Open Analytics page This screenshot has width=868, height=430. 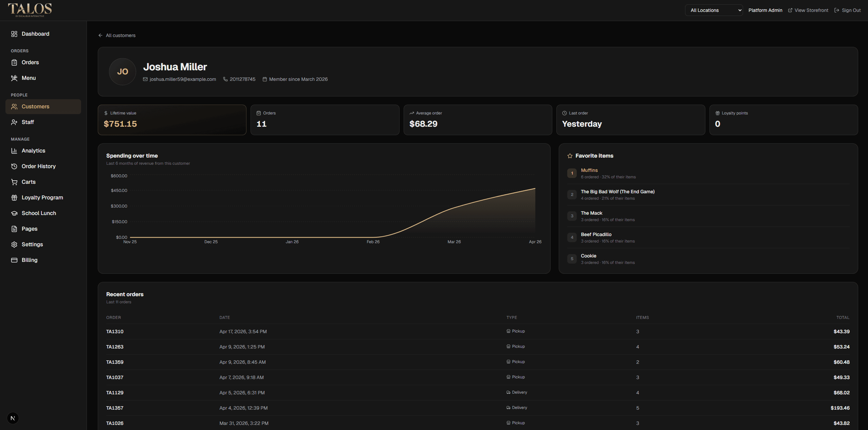click(x=43, y=151)
